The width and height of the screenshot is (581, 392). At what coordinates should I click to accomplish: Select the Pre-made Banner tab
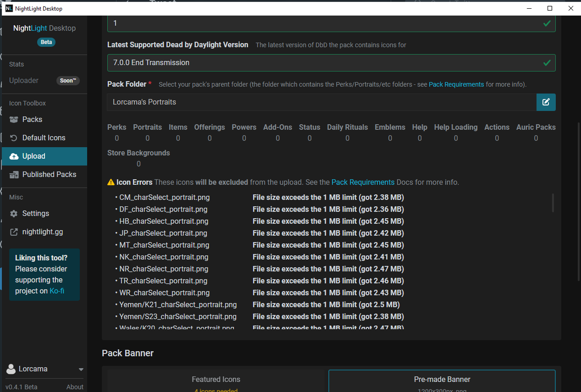442,381
